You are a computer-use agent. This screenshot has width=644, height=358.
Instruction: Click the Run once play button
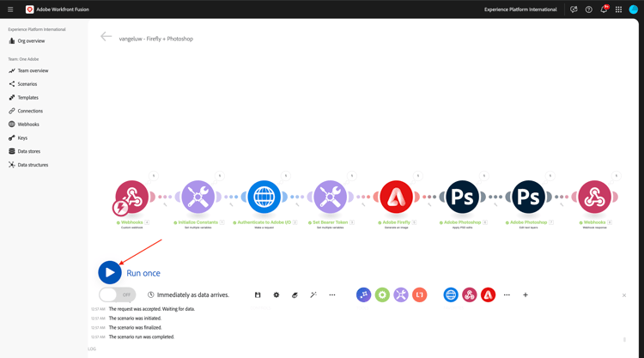tap(110, 273)
